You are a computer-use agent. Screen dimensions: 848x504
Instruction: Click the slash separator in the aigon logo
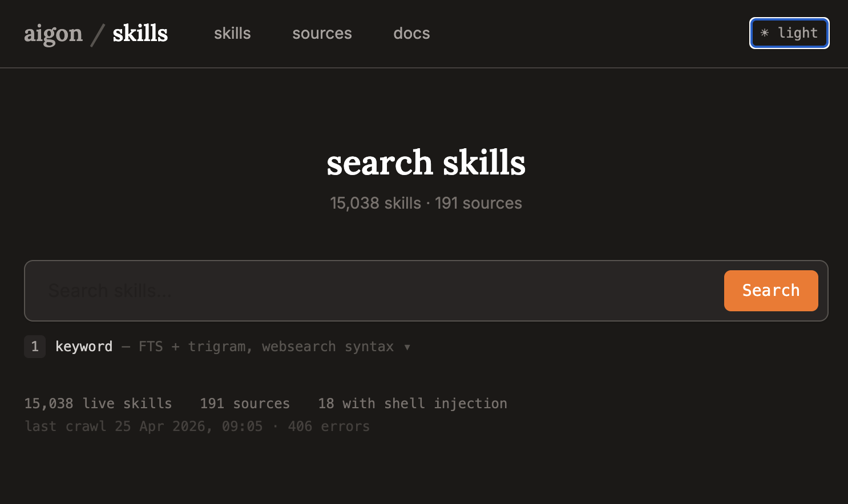(x=96, y=33)
